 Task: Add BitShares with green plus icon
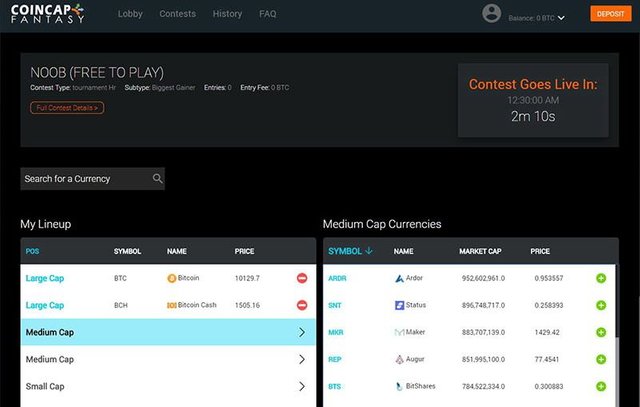click(x=601, y=386)
